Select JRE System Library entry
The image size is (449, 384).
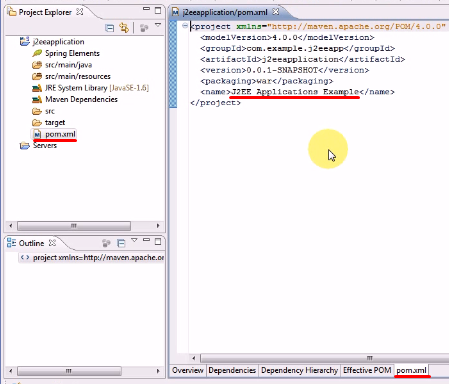(97, 88)
